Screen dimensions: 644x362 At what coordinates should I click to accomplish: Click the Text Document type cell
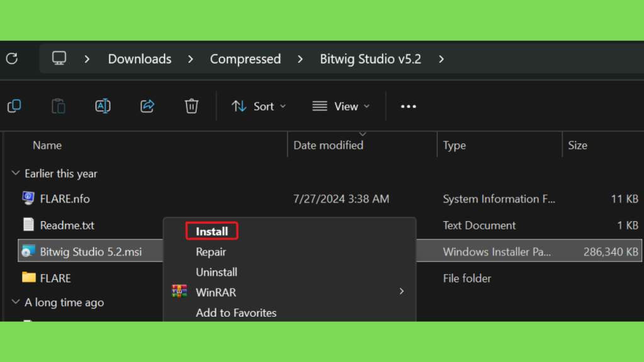tap(479, 226)
